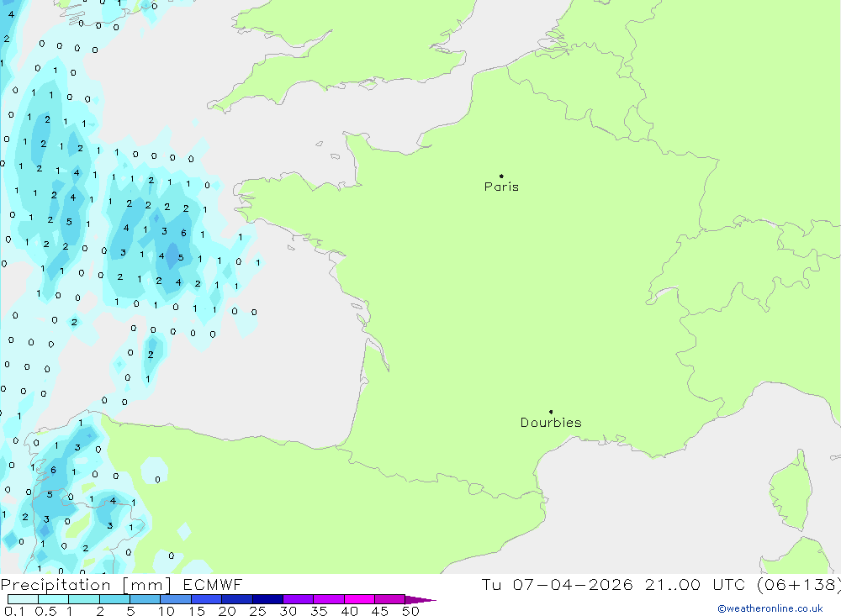Pick the 5–10 mm legend color swatch
Screen dimensions: 841x616
(x=145, y=599)
